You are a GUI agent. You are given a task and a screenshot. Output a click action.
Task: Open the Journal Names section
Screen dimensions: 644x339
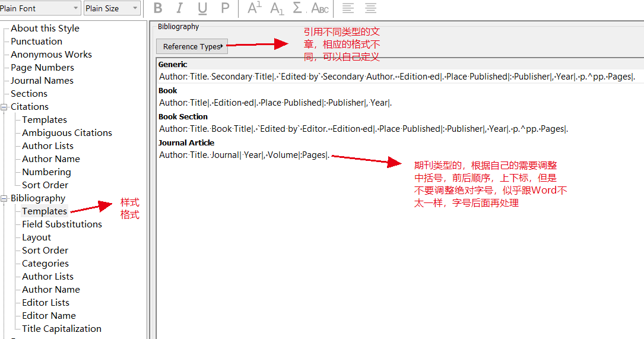[x=42, y=81]
